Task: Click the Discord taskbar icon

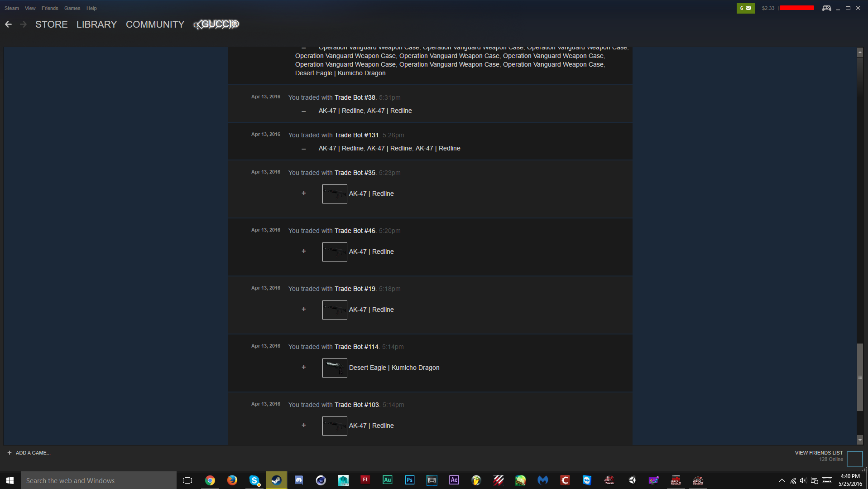Action: (299, 480)
